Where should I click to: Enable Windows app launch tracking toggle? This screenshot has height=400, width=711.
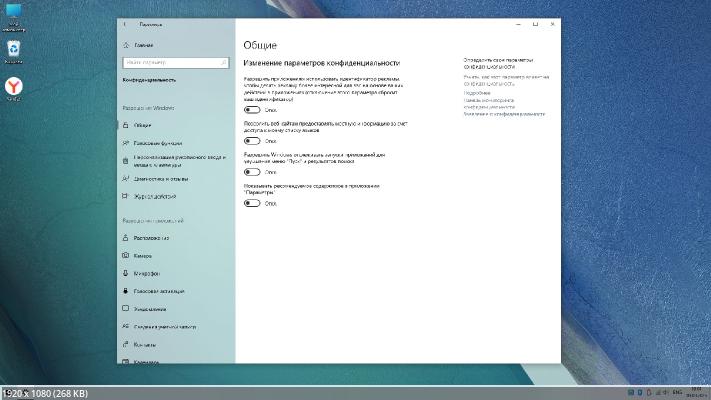(x=252, y=172)
